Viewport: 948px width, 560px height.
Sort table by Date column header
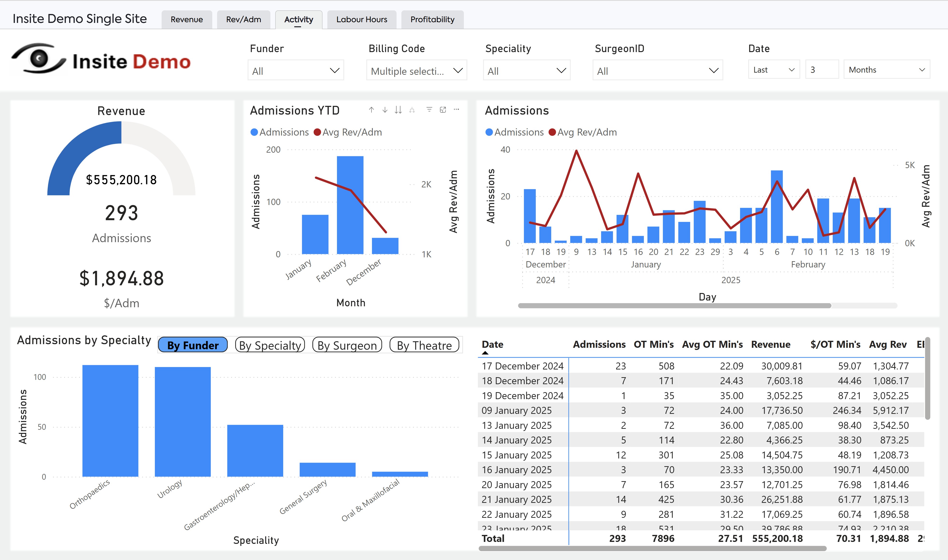(493, 344)
